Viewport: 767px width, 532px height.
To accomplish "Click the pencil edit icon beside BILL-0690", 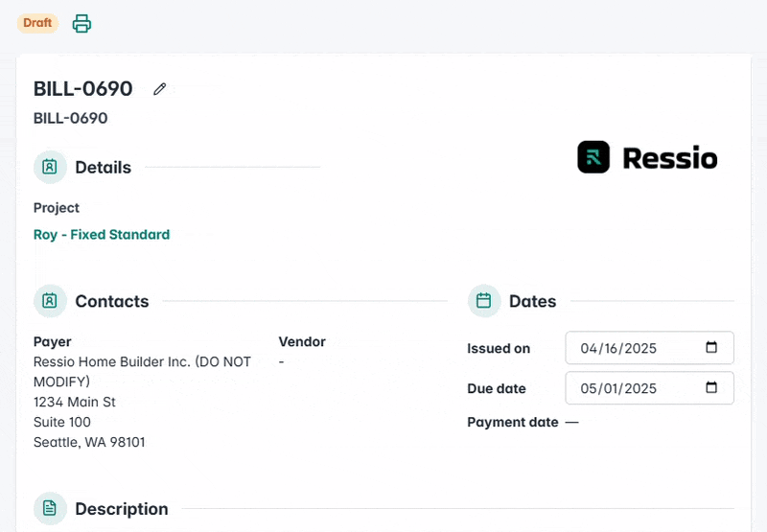I will 160,89.
